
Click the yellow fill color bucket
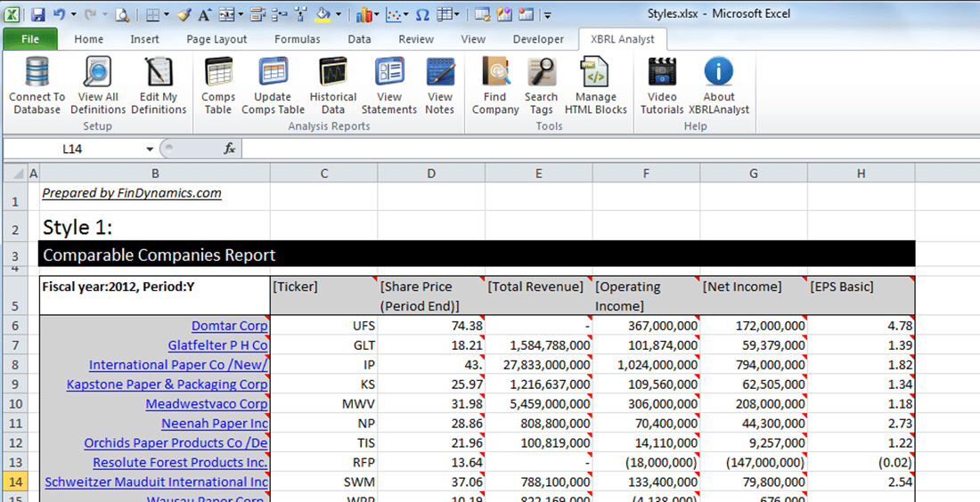[324, 14]
